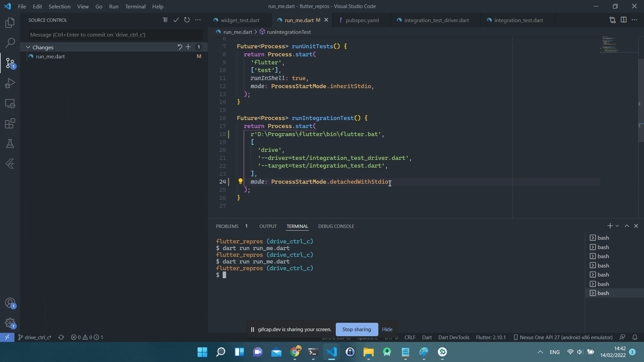Open the Extensions view
The image size is (644, 362).
10,123
